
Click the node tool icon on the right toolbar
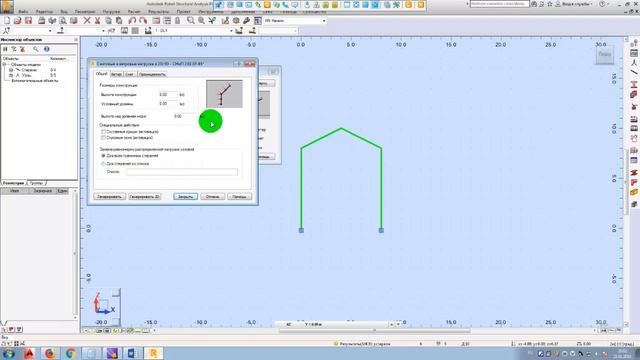coord(633,63)
